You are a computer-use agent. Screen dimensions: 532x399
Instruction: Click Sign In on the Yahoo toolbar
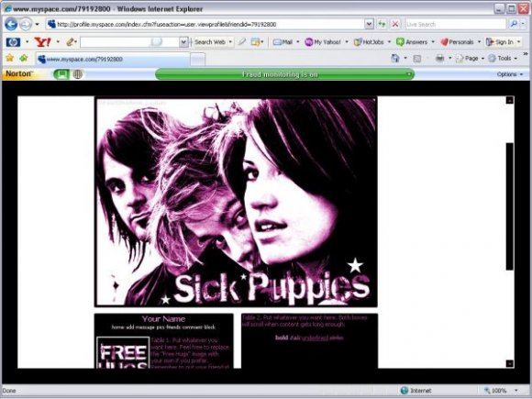click(x=499, y=42)
